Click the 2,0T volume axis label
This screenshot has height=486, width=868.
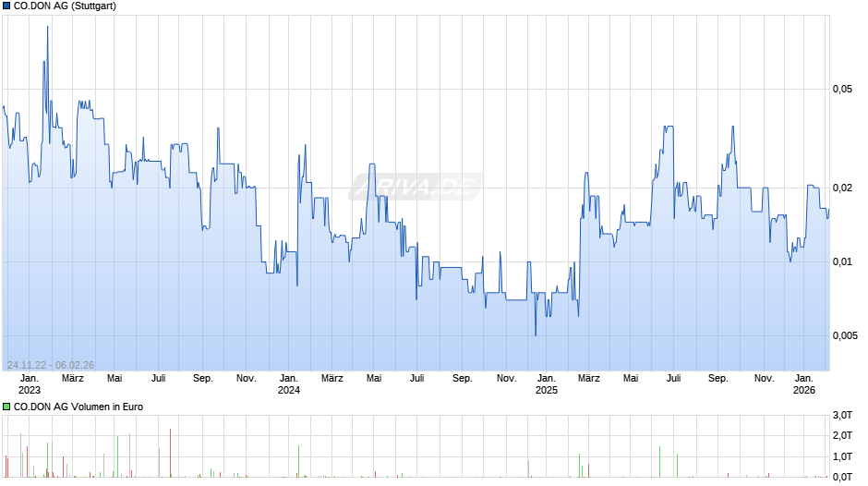point(842,435)
